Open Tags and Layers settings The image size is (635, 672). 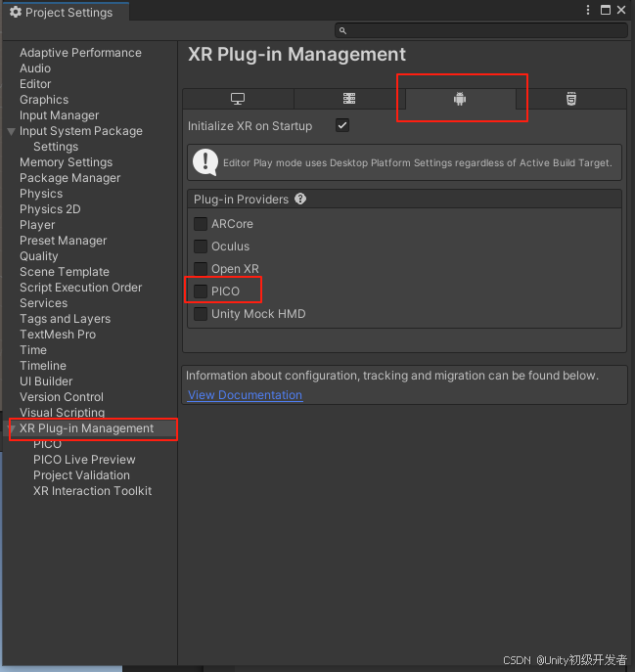(66, 319)
